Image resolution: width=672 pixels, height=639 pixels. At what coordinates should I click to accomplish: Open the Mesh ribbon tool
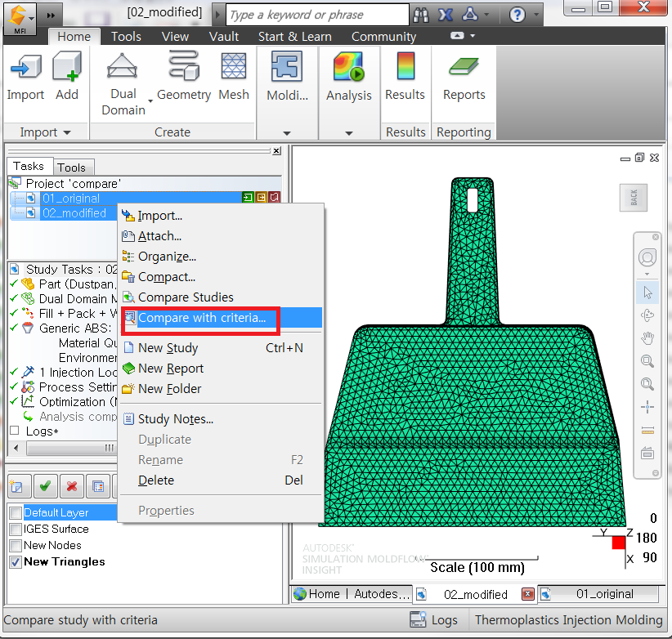tap(234, 66)
